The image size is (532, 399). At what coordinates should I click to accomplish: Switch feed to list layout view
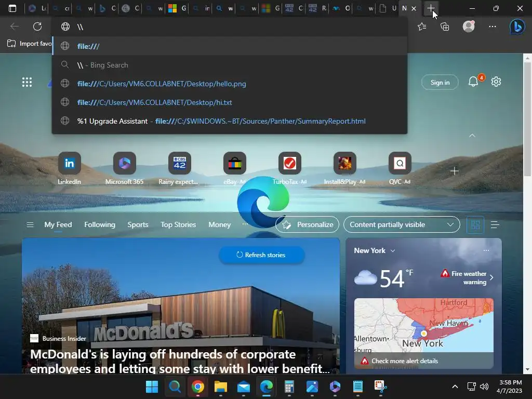pos(495,224)
